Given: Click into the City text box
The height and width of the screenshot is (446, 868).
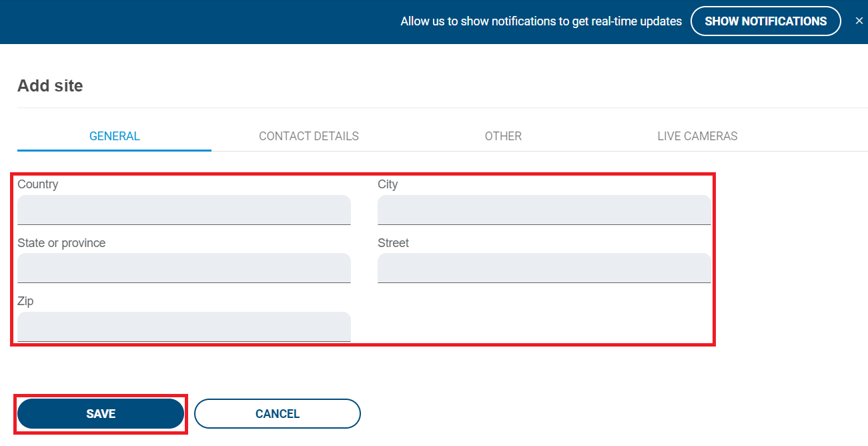Looking at the screenshot, I should point(544,210).
